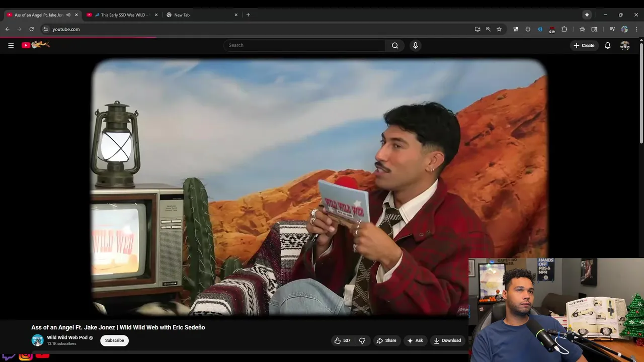The height and width of the screenshot is (362, 644).
Task: View site information icon in address bar
Action: point(46,29)
